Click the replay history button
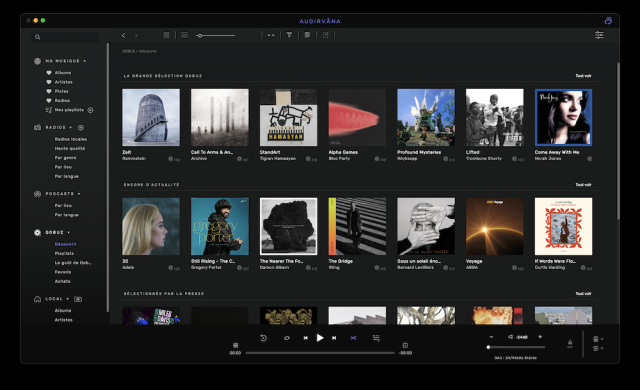This screenshot has width=640, height=390. tap(263, 338)
